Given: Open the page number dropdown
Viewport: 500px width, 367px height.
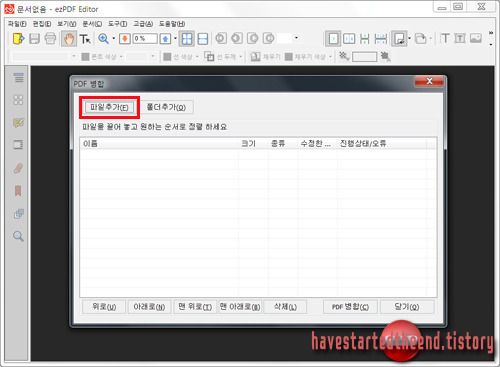Looking at the screenshot, I should click(296, 38).
